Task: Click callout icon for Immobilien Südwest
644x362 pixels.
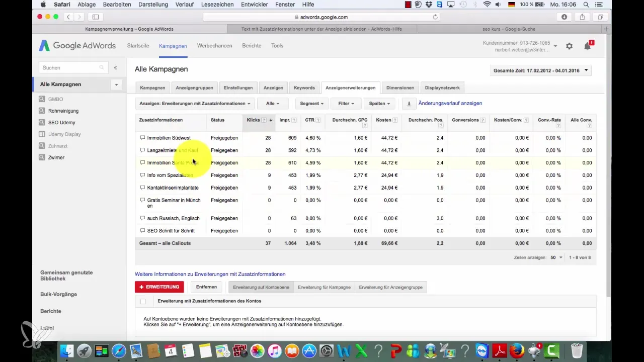Action: pyautogui.click(x=142, y=138)
